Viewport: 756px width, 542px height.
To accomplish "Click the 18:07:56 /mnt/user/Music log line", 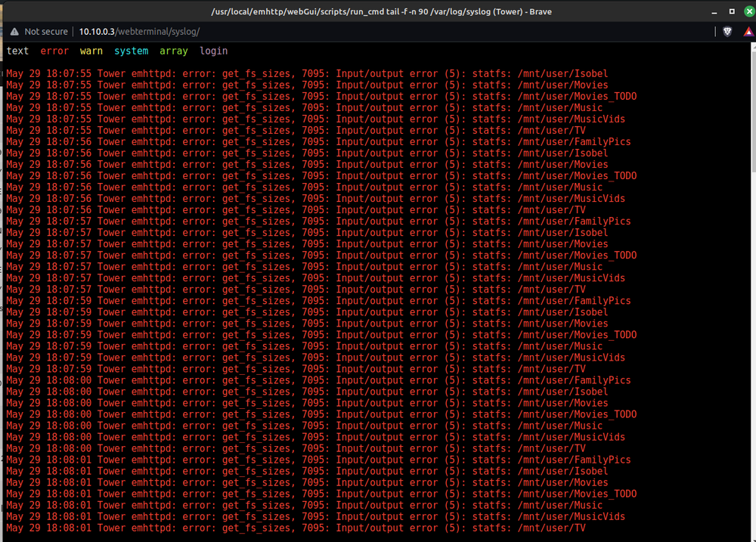I will [x=304, y=187].
